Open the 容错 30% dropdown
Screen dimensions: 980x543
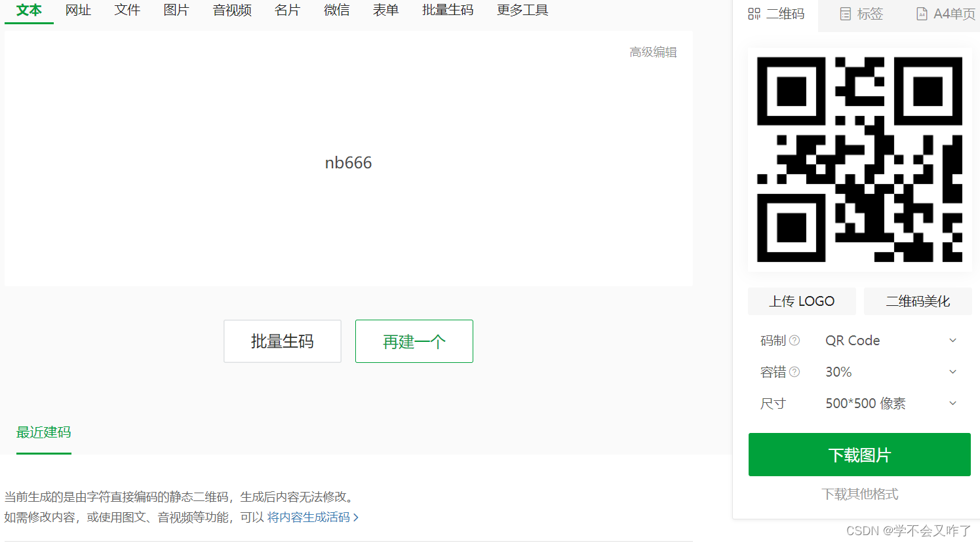pyautogui.click(x=892, y=372)
